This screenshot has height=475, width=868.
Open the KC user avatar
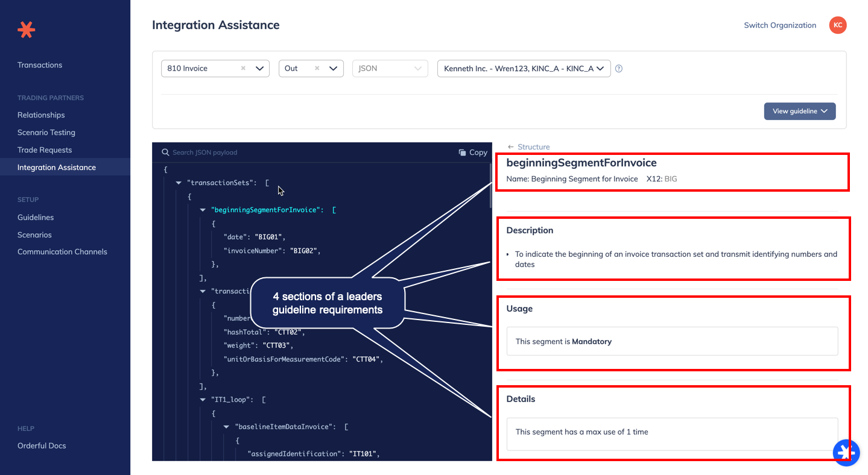tap(838, 25)
